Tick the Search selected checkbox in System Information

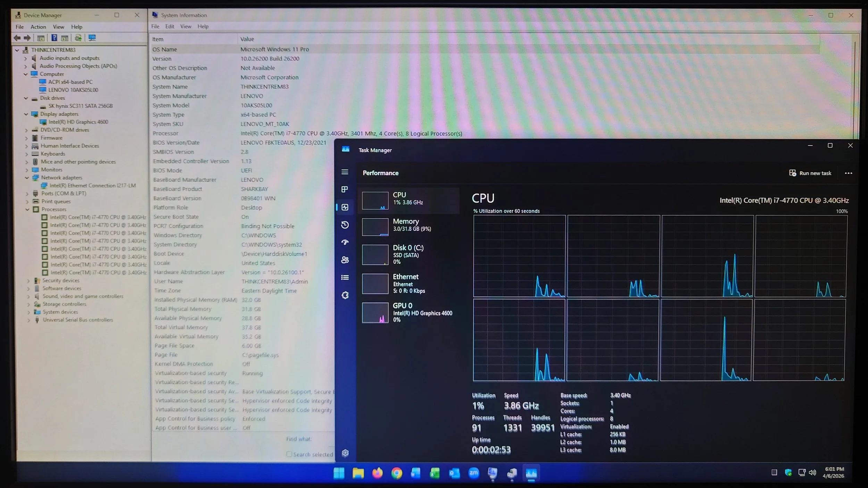tap(289, 454)
